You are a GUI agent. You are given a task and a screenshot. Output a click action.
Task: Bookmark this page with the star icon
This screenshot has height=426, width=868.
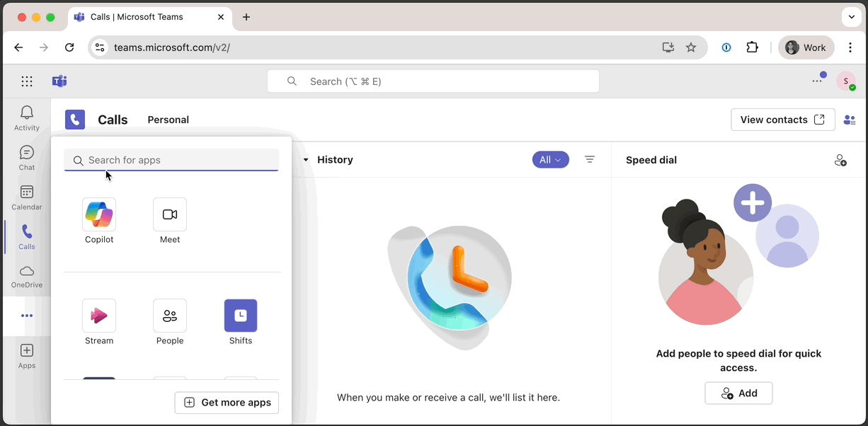pyautogui.click(x=691, y=47)
